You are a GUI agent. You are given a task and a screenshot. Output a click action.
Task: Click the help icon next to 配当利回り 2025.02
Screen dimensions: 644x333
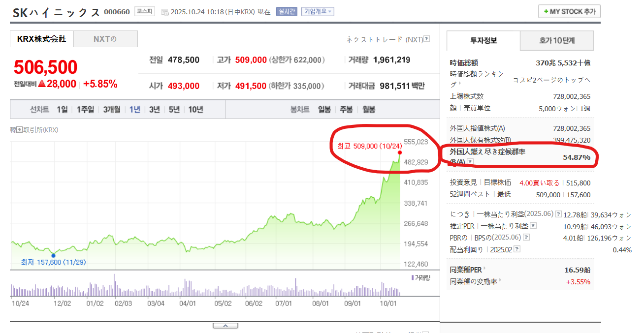(517, 249)
